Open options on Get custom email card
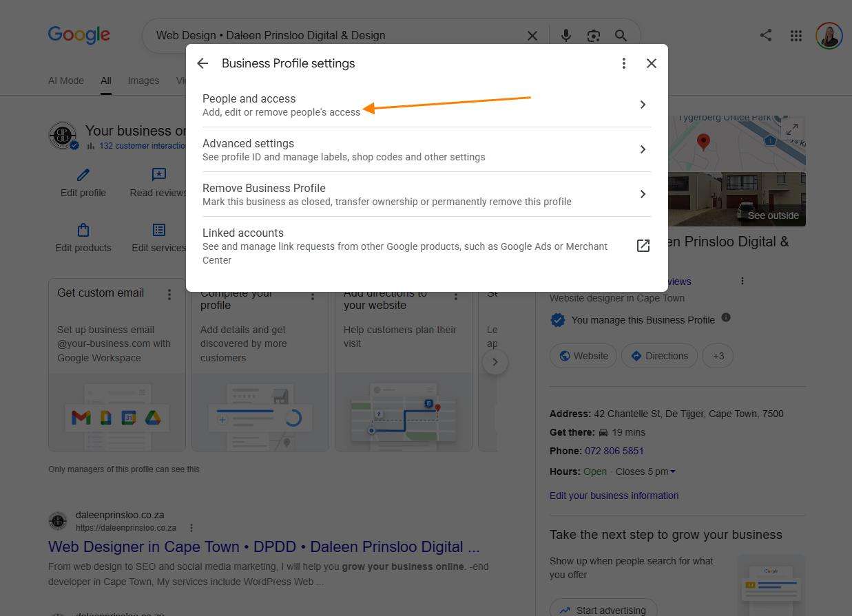The height and width of the screenshot is (616, 852). 169,295
